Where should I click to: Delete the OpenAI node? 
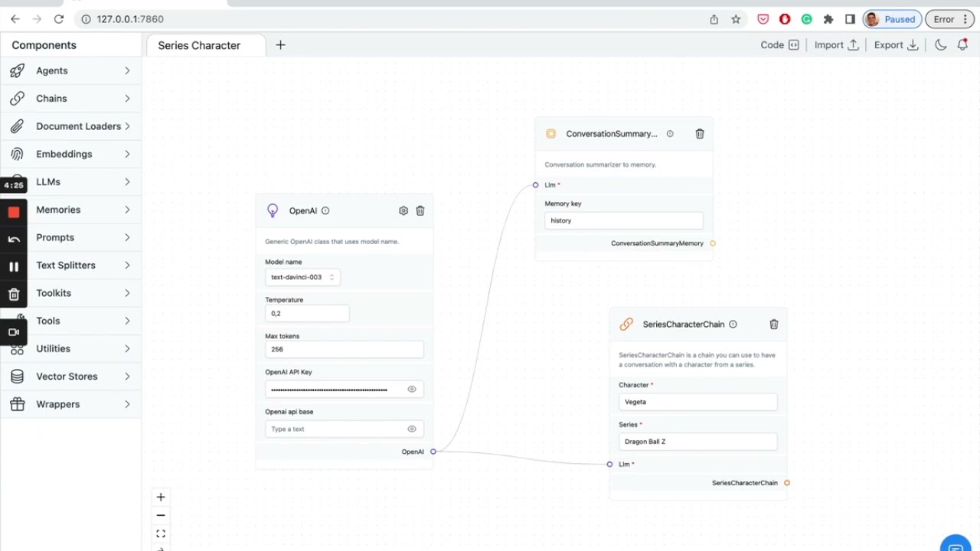tap(420, 210)
